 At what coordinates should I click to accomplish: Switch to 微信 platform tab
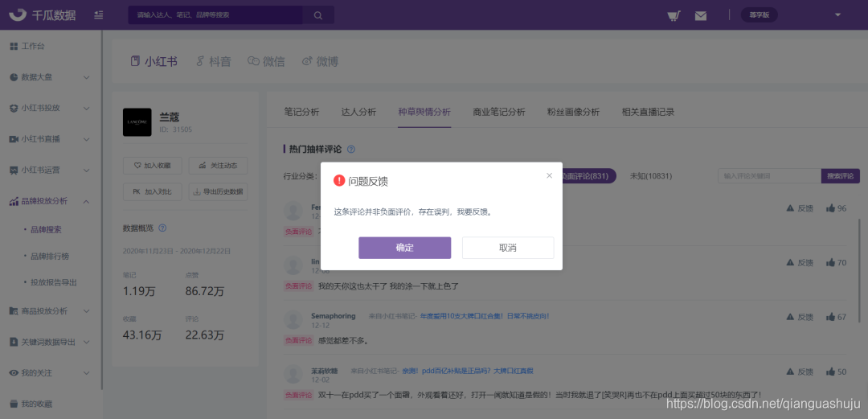coord(266,61)
